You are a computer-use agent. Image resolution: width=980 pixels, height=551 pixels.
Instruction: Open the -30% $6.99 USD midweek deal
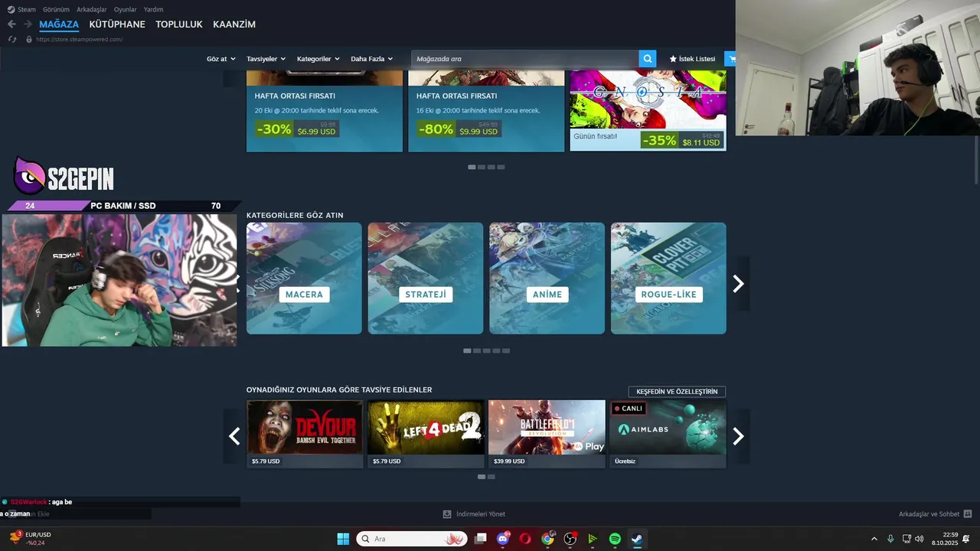click(325, 111)
